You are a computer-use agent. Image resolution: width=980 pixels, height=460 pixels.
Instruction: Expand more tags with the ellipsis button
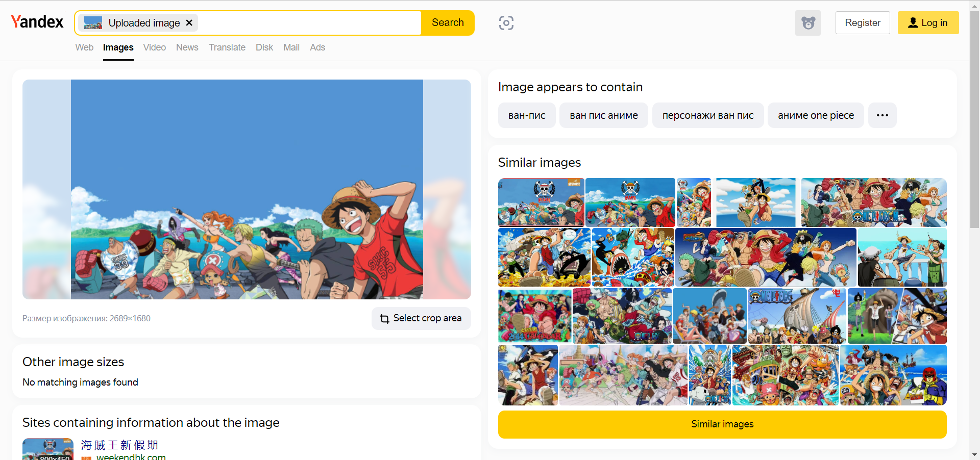883,115
